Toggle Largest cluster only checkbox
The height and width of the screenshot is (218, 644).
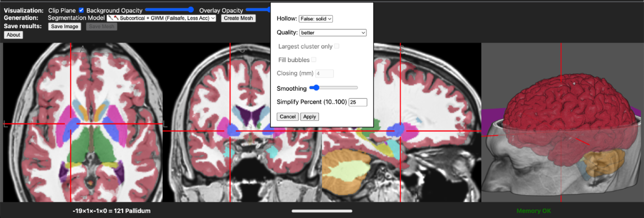point(337,46)
